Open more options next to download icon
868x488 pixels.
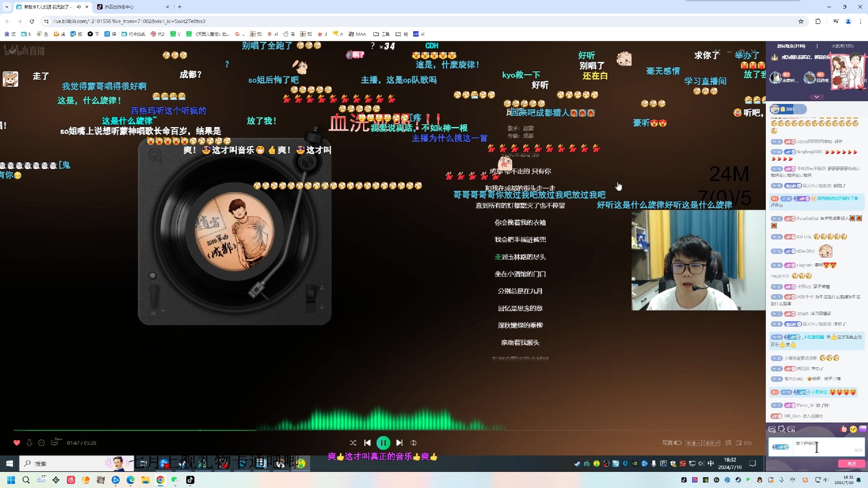[42, 443]
